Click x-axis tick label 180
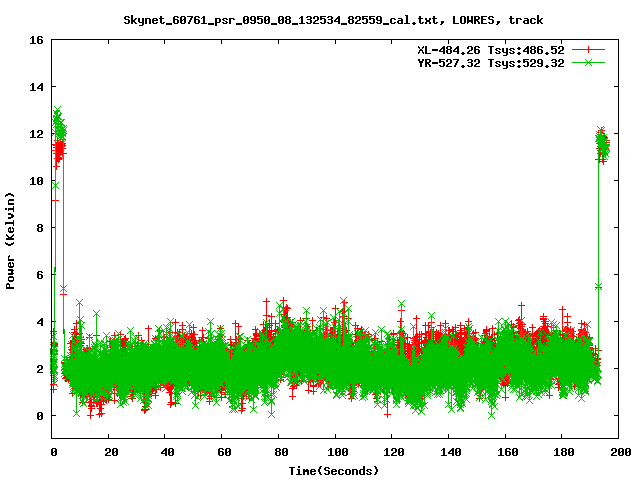Viewport: 640px width, 480px height. [x=564, y=452]
